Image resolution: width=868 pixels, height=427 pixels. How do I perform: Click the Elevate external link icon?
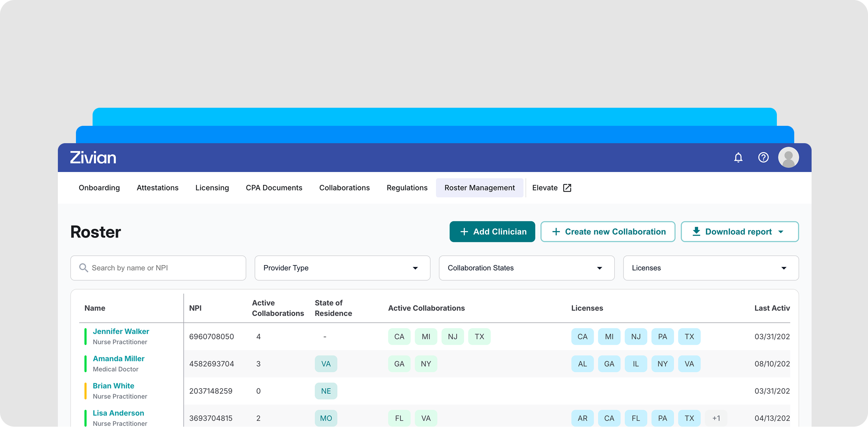point(567,188)
